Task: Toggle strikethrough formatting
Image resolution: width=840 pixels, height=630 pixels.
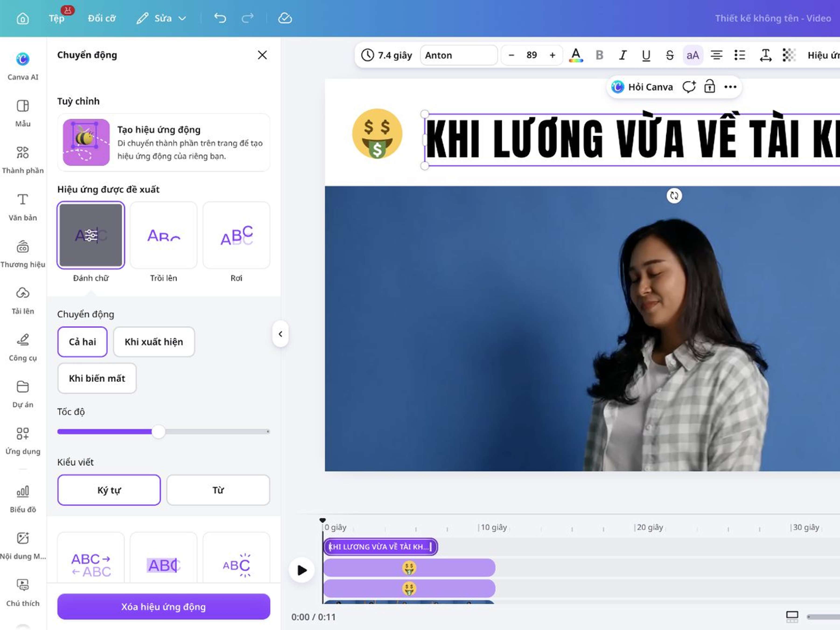Action: point(669,55)
